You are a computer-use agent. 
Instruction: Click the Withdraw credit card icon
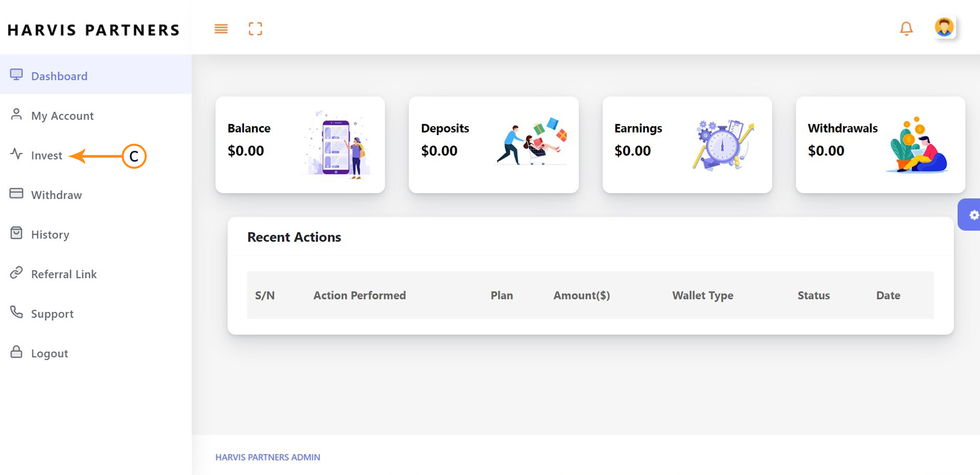pyautogui.click(x=16, y=194)
